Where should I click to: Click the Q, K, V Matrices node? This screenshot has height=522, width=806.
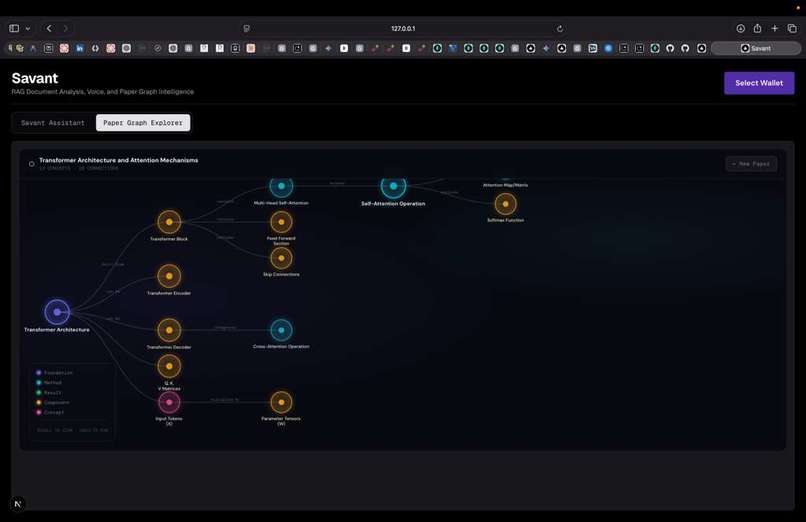pos(169,366)
